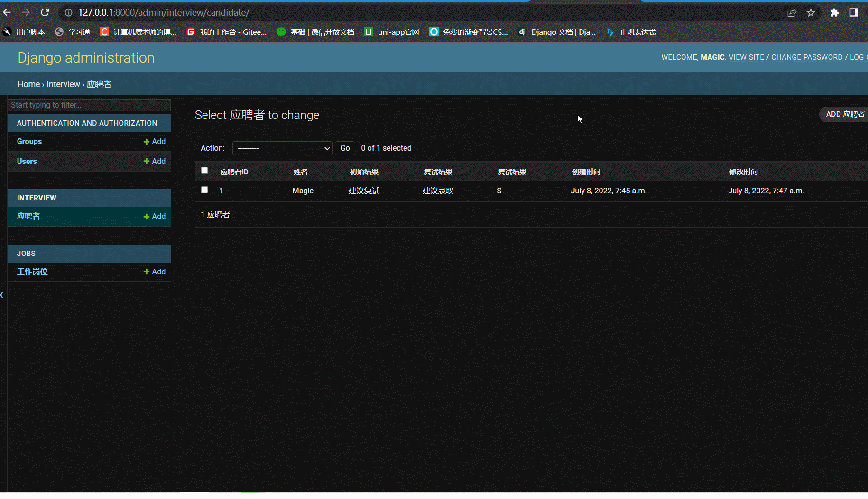Click the Add link next to 应聘者
Screen dimensions: 868x499
click(155, 216)
